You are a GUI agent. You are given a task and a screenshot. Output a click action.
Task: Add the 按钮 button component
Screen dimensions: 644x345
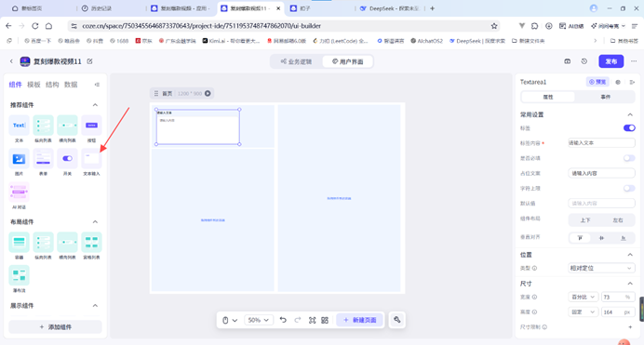(91, 126)
